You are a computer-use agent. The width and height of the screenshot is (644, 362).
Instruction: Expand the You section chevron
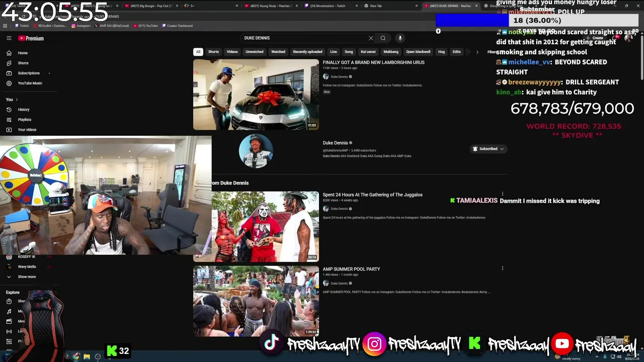click(17, 100)
